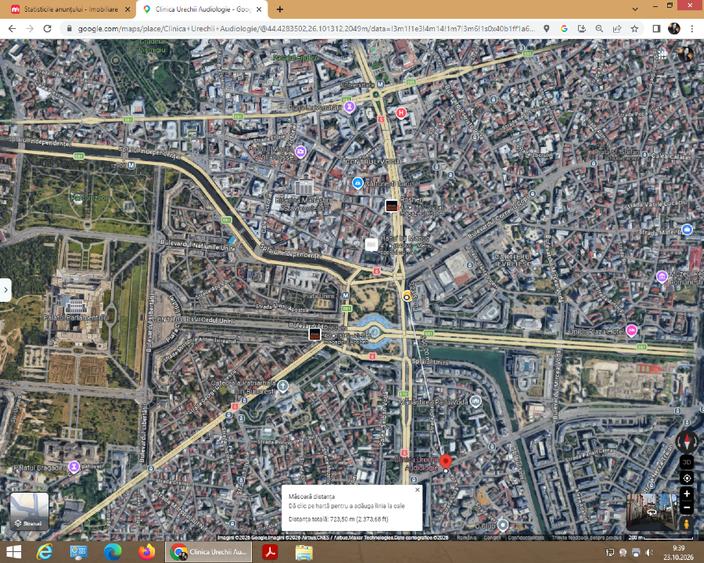704x563 pixels.
Task: Click the Palatul Parlamentului label
Action: (75, 318)
